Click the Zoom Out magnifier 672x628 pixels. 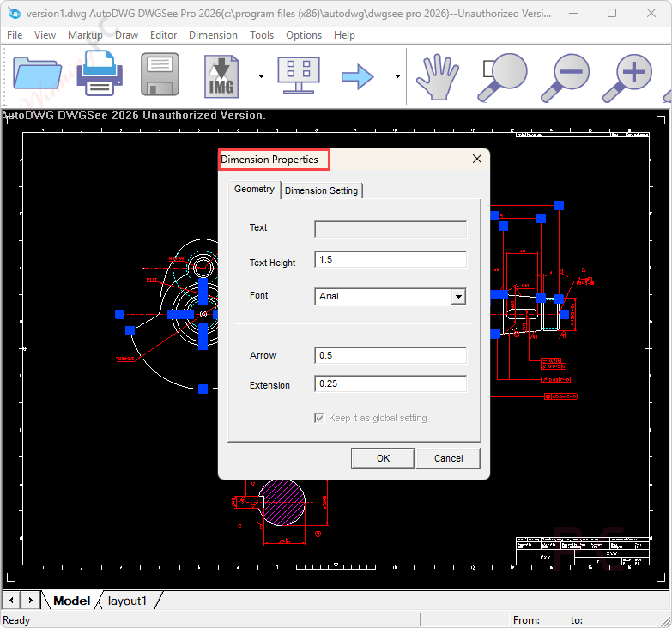pyautogui.click(x=565, y=77)
